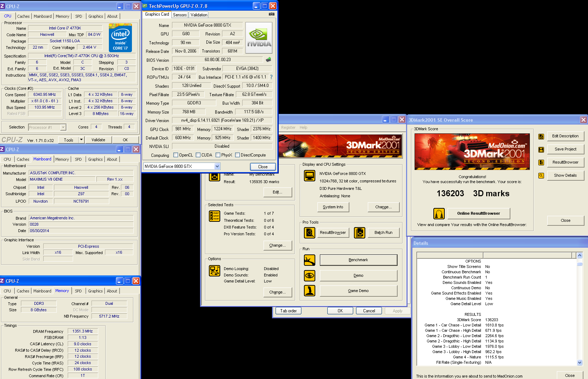
Task: Click Cancel button in 3DMark dialog
Action: [369, 311]
